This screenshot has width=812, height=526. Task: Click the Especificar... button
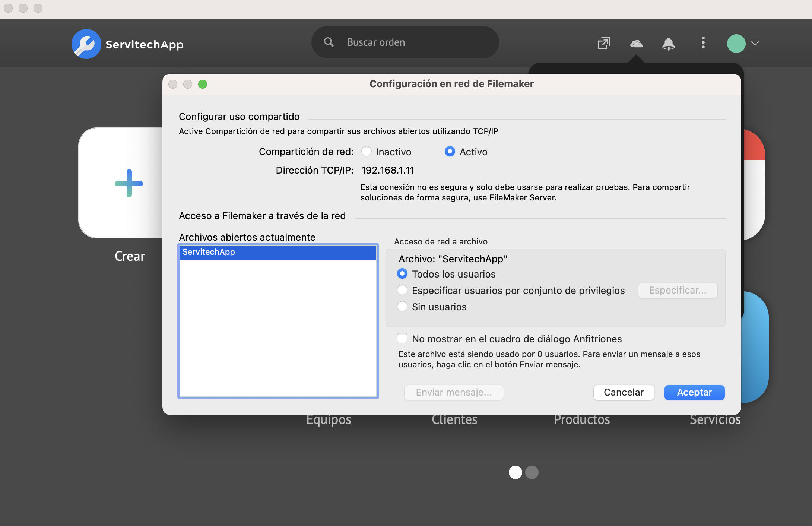[678, 290]
